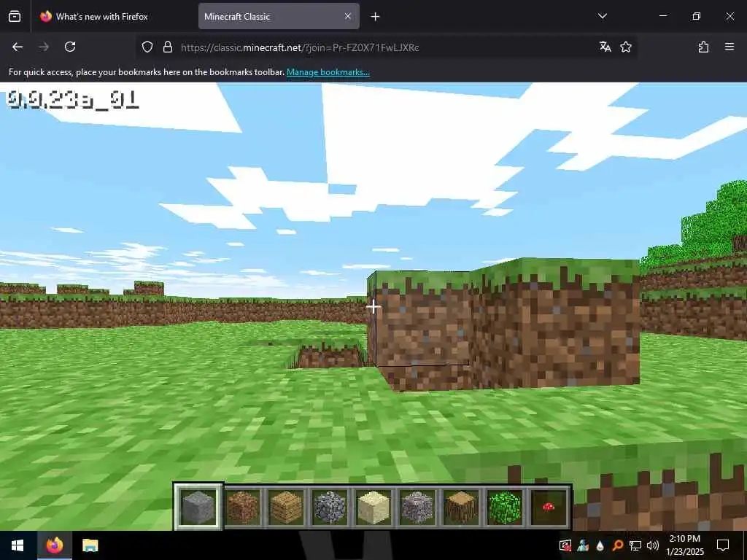Bookmark this page with star
Viewport: 747px width, 560px height.
click(x=626, y=47)
